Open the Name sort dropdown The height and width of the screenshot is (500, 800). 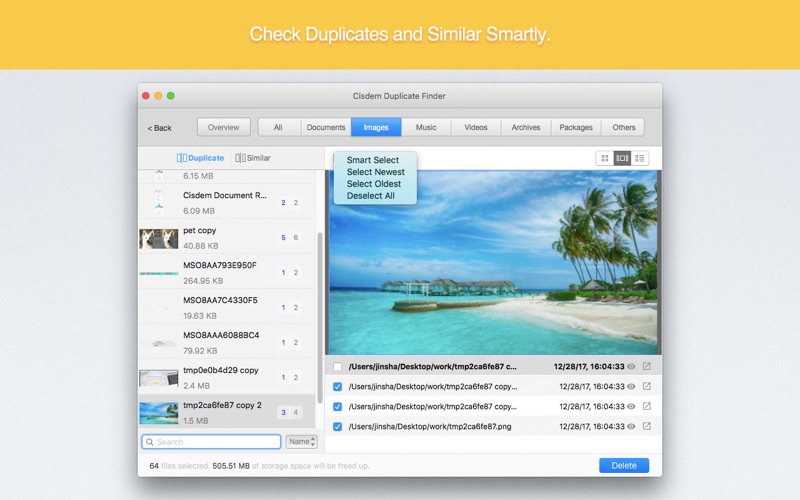point(301,441)
